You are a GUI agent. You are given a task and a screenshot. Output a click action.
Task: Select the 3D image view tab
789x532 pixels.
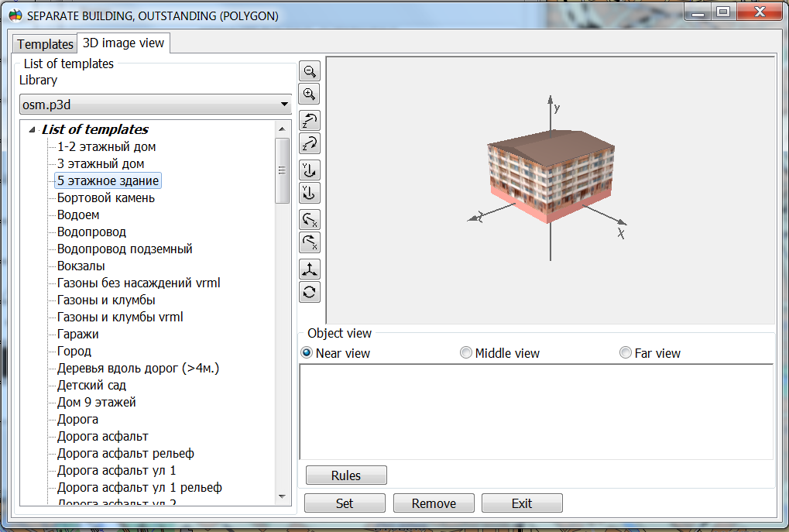(x=124, y=43)
